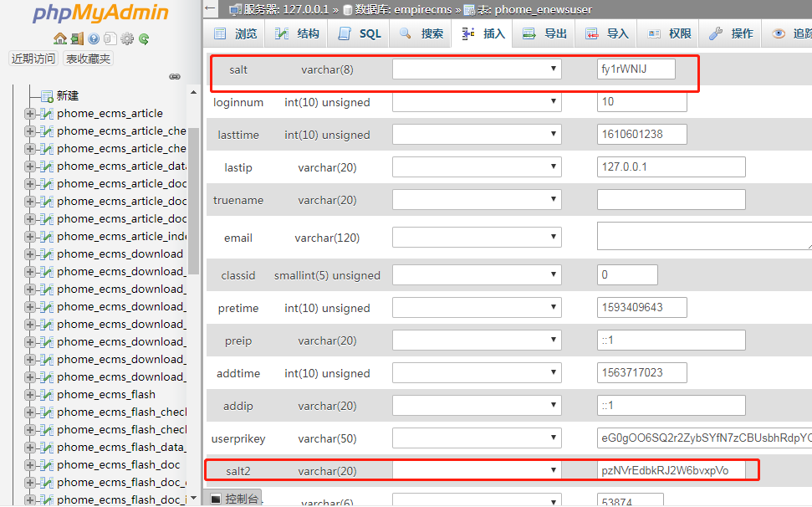The height and width of the screenshot is (507, 812).
Task: Open function dropdown for the salt field
Action: coord(477,69)
